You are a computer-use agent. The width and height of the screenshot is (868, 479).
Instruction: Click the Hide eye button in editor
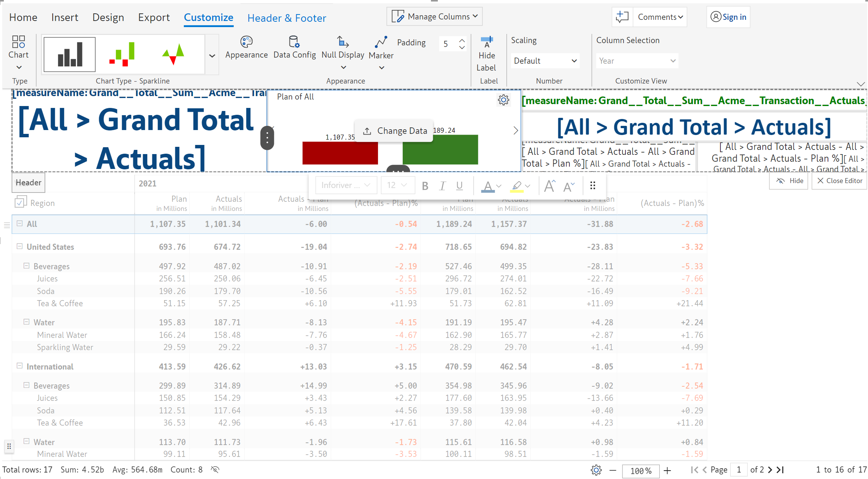pyautogui.click(x=789, y=181)
